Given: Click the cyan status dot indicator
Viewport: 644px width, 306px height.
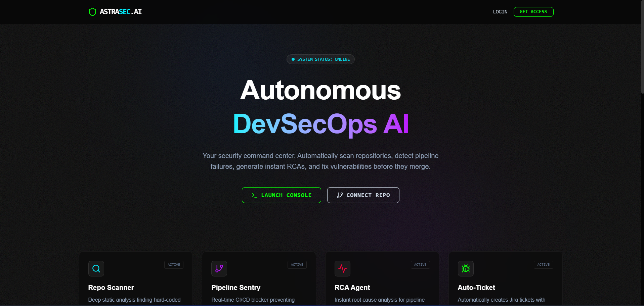Looking at the screenshot, I should click(293, 59).
